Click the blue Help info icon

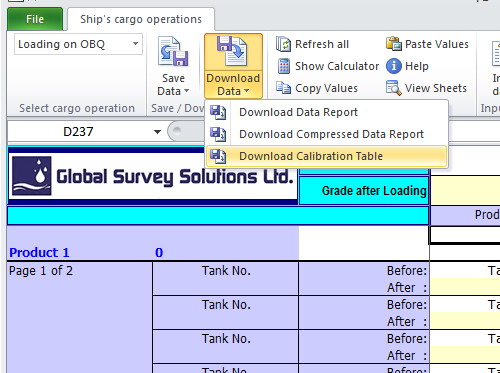tap(394, 66)
